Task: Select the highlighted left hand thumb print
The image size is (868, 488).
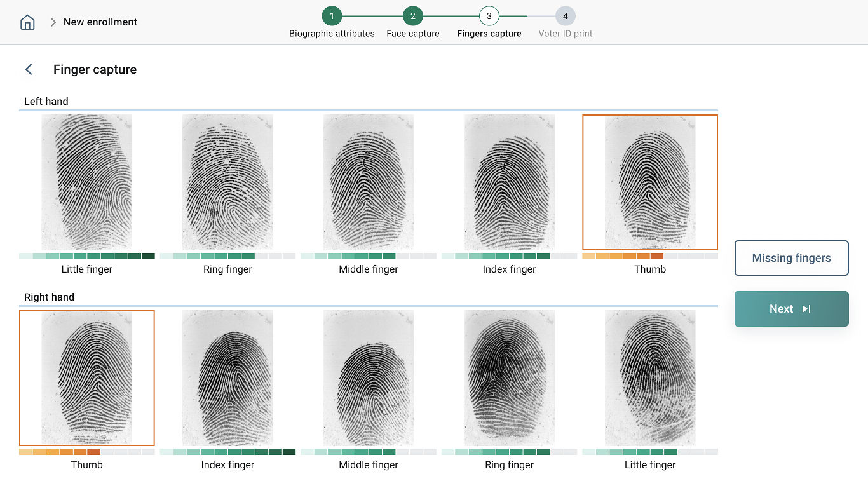Action: point(650,182)
